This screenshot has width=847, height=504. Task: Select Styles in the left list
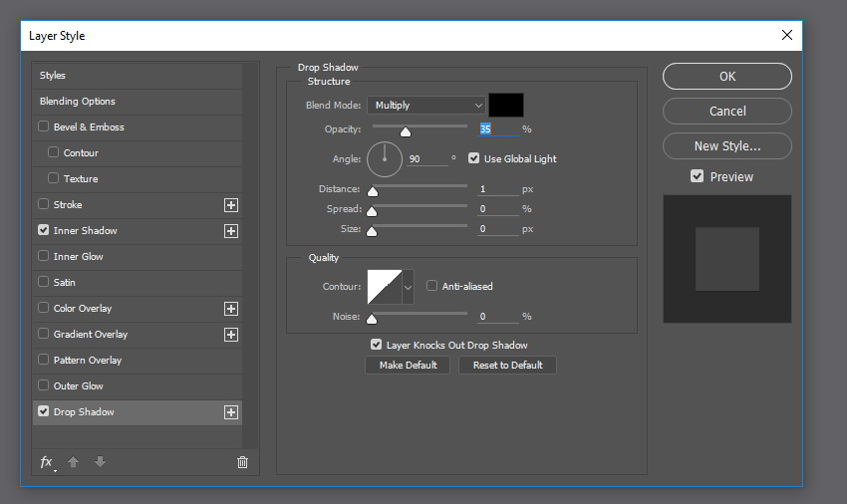(138, 76)
